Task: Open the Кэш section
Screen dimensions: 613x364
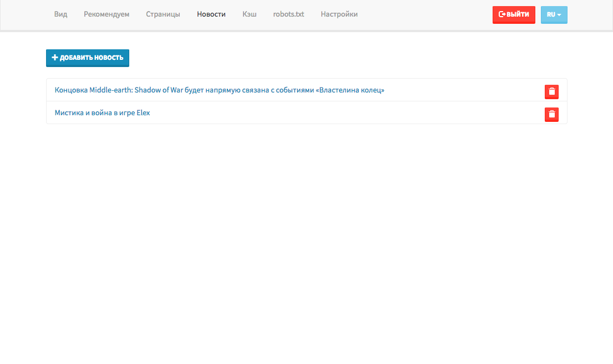Action: coord(250,14)
